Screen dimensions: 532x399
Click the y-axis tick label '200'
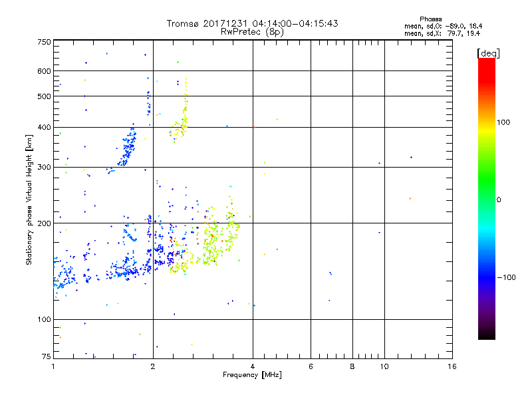(44, 223)
